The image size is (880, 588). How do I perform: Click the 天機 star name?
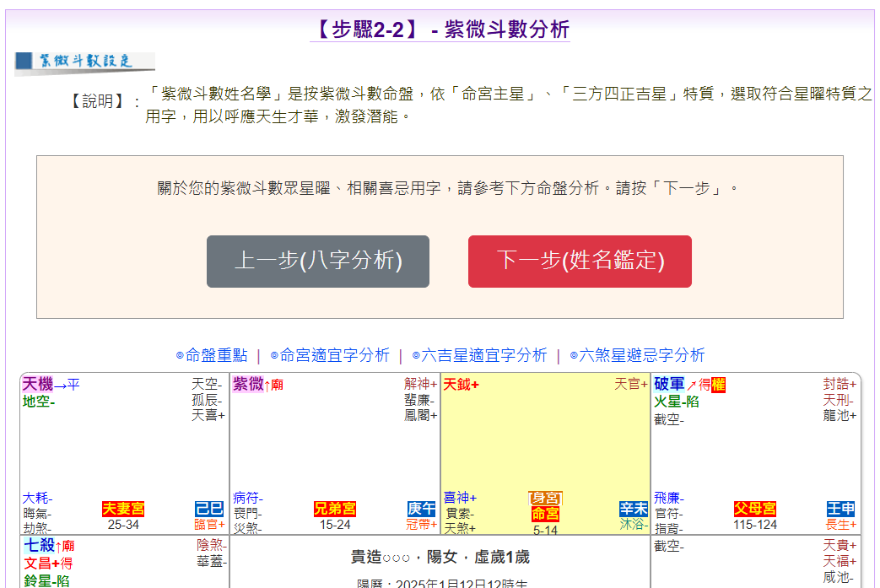[x=37, y=385]
